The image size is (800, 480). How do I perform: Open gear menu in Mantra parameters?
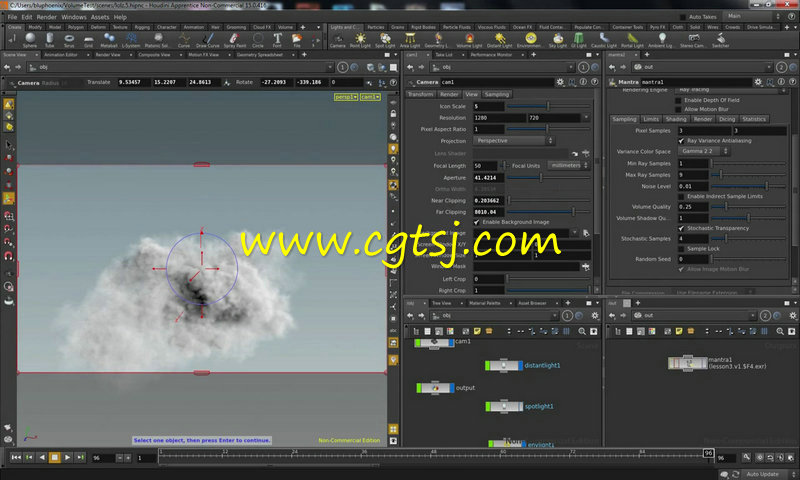click(758, 82)
